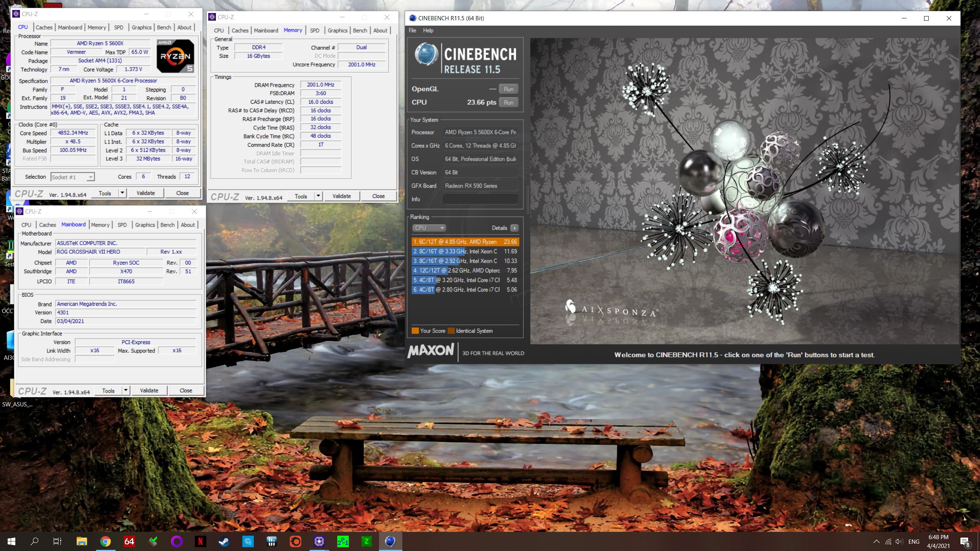Click DRAM Frequency value 2001.0 MHz
Screen dimensions: 980x551
click(x=320, y=85)
